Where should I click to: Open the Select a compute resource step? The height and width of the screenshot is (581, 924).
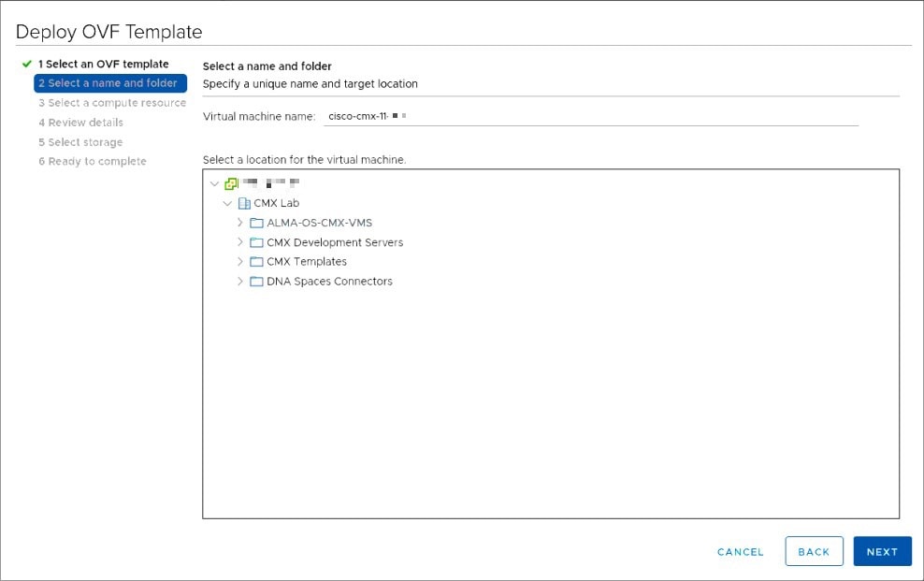[112, 103]
